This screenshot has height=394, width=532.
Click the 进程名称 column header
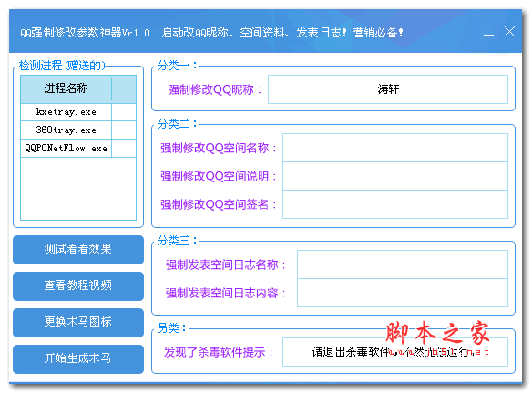pos(66,89)
